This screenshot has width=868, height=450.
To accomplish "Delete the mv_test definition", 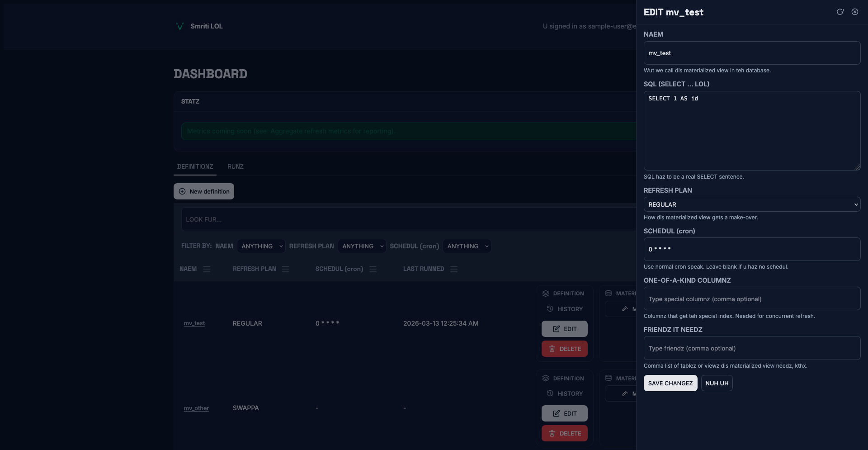I will tap(564, 349).
